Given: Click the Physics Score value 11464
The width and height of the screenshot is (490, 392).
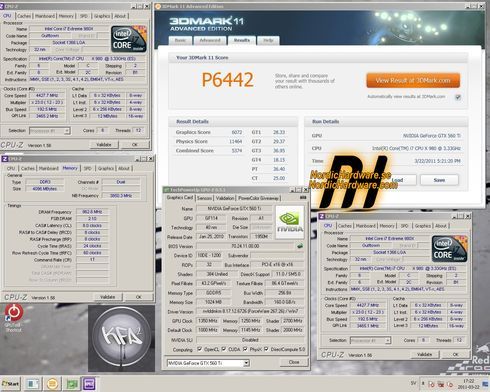Looking at the screenshot, I should 235,142.
